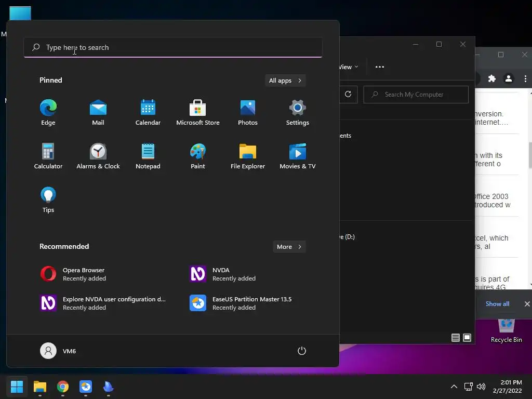Show More recommended items

pyautogui.click(x=289, y=247)
